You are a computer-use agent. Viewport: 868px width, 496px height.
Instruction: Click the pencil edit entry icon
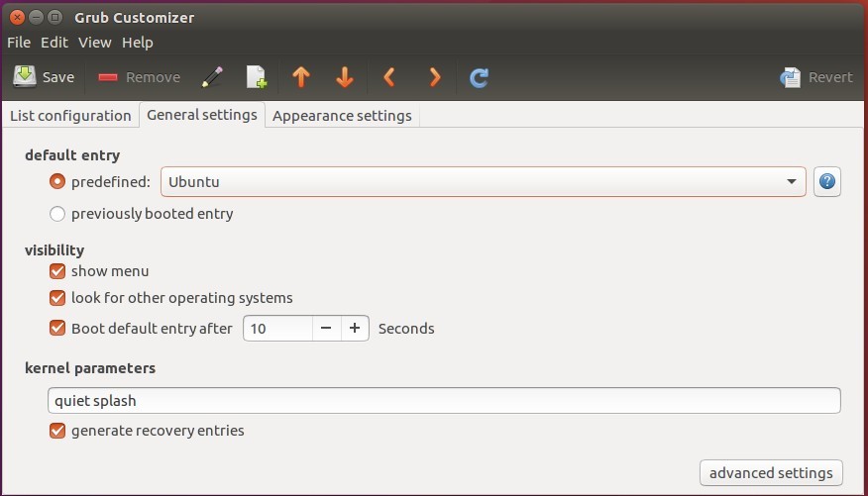tap(213, 77)
